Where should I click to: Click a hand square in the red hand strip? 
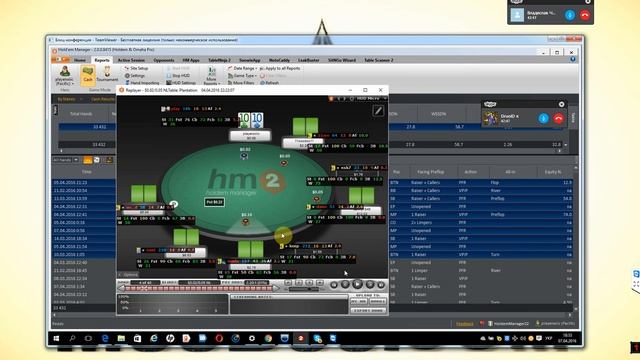coord(144,288)
